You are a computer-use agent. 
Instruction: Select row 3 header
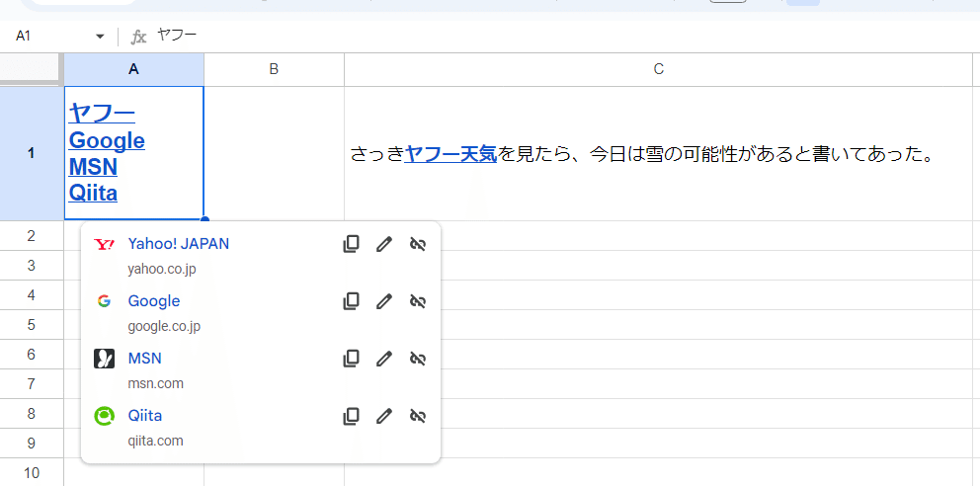(32, 266)
